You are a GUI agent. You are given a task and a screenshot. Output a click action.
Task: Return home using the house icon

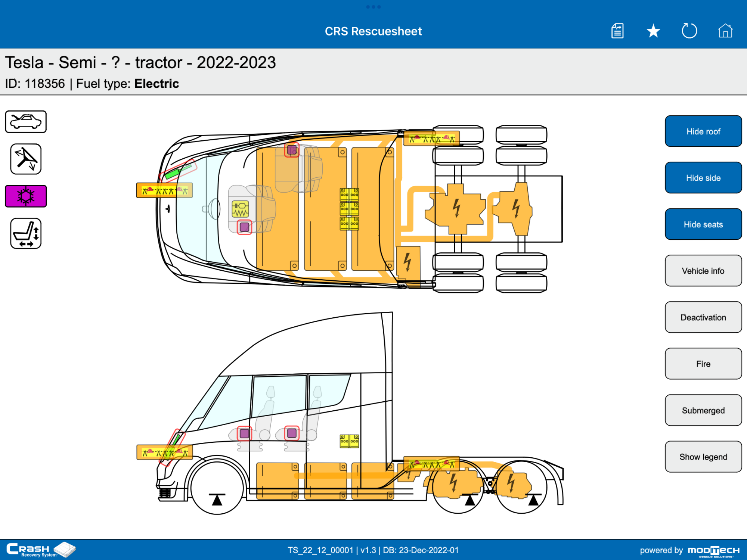[725, 31]
